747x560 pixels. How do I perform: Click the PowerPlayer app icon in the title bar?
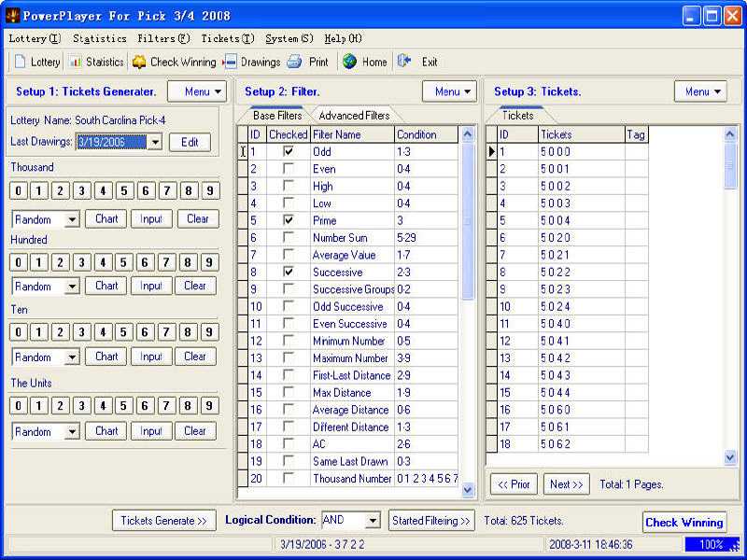pos(13,16)
